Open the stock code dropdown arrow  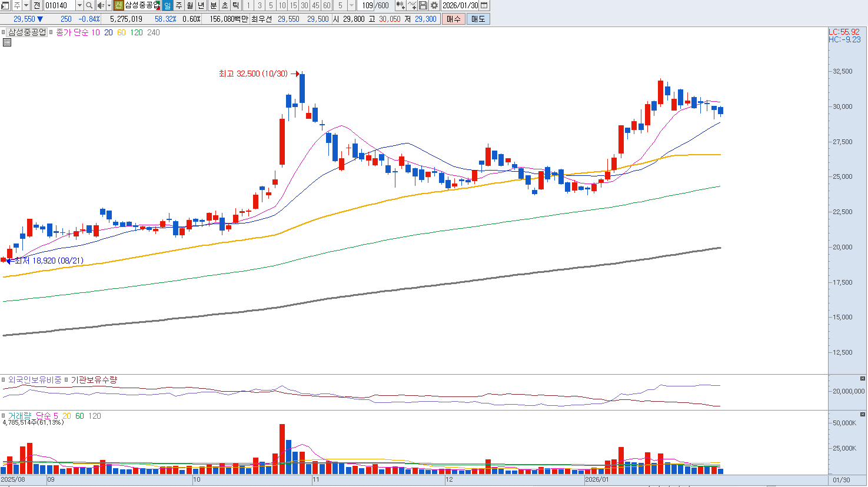[79, 5]
